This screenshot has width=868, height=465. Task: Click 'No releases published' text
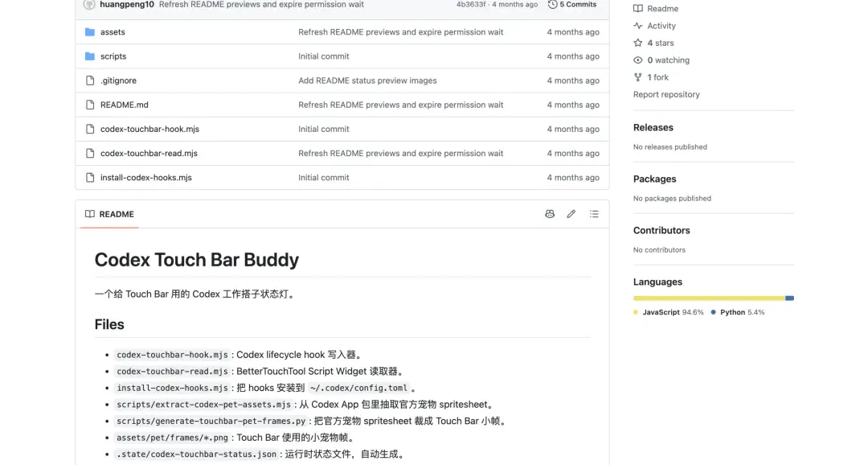coord(669,147)
